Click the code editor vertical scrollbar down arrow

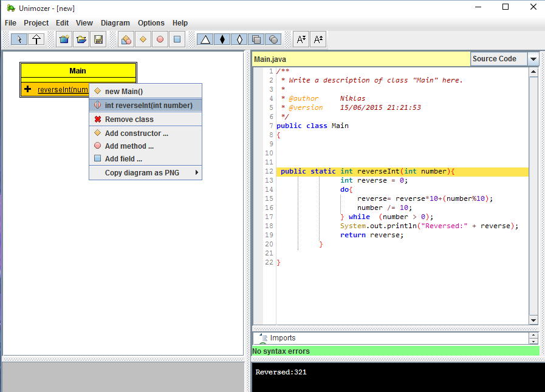(533, 320)
